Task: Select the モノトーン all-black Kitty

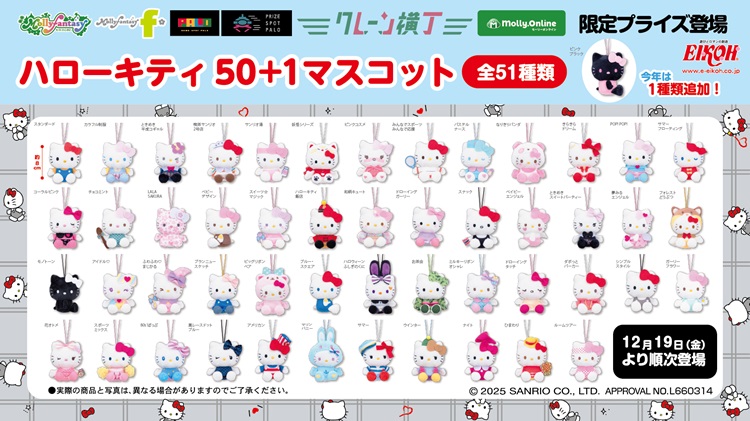Action: pos(64,293)
